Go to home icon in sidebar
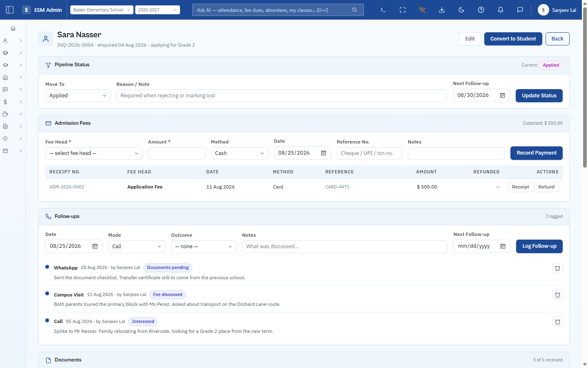The image size is (588, 368). tap(13, 28)
